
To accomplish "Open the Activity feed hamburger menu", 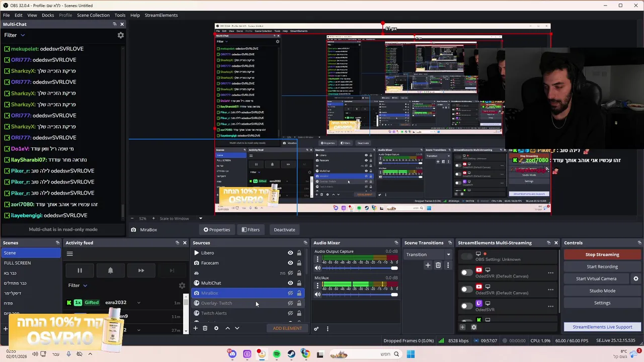I will coord(70,254).
